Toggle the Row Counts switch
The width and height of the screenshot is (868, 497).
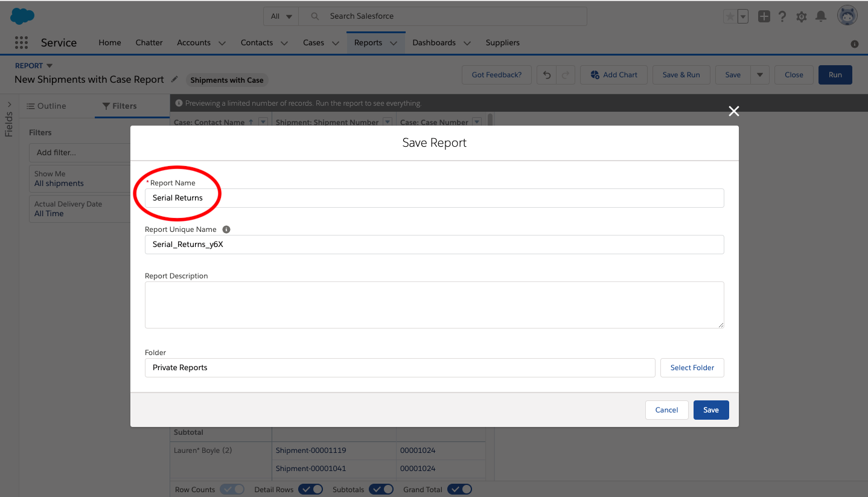[232, 489]
